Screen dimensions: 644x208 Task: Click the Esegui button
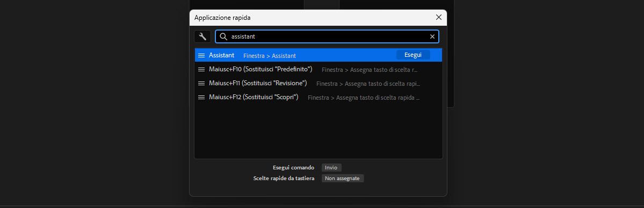[x=413, y=55]
